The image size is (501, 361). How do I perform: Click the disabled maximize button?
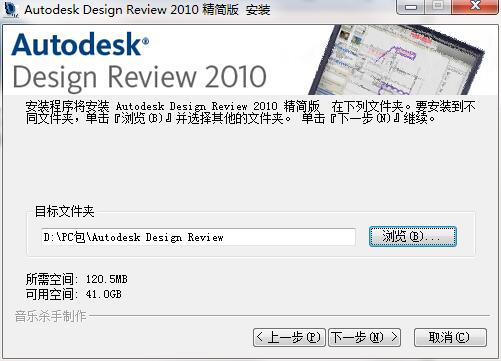(x=438, y=7)
